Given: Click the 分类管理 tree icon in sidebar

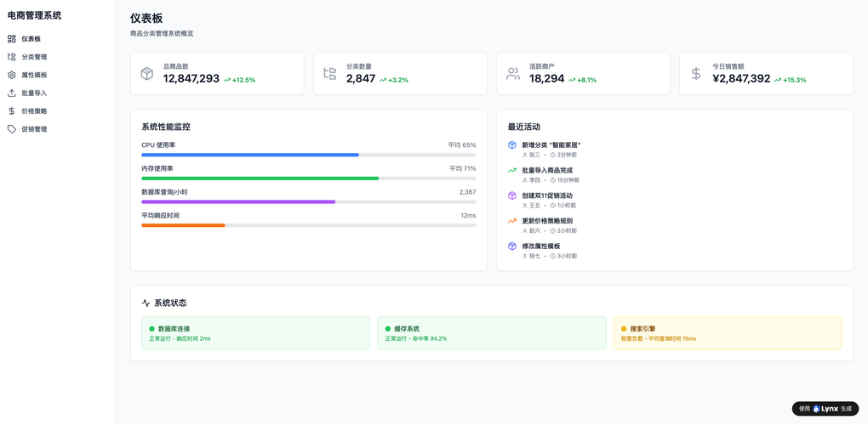Looking at the screenshot, I should [x=12, y=57].
